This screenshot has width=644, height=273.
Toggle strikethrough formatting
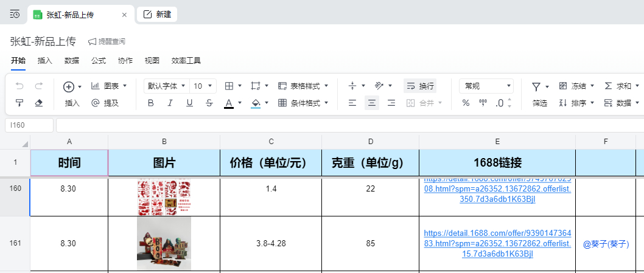click(x=209, y=103)
